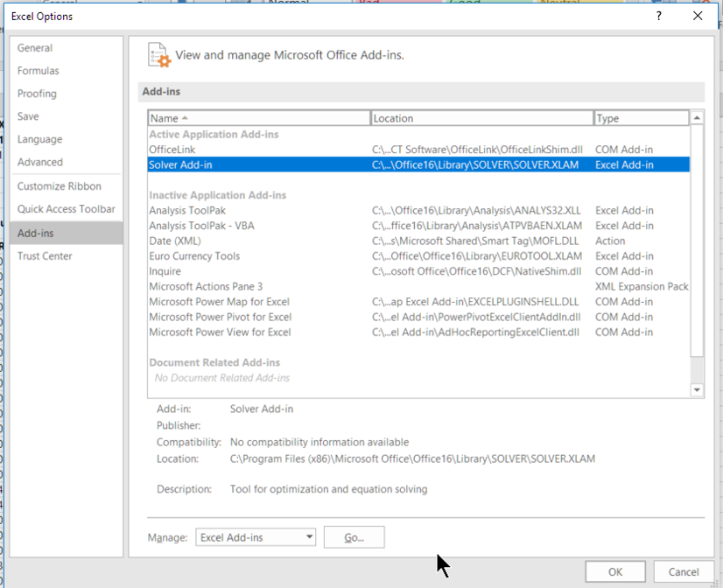
Task: Select the Euro Currency Tools row
Action: (x=418, y=256)
